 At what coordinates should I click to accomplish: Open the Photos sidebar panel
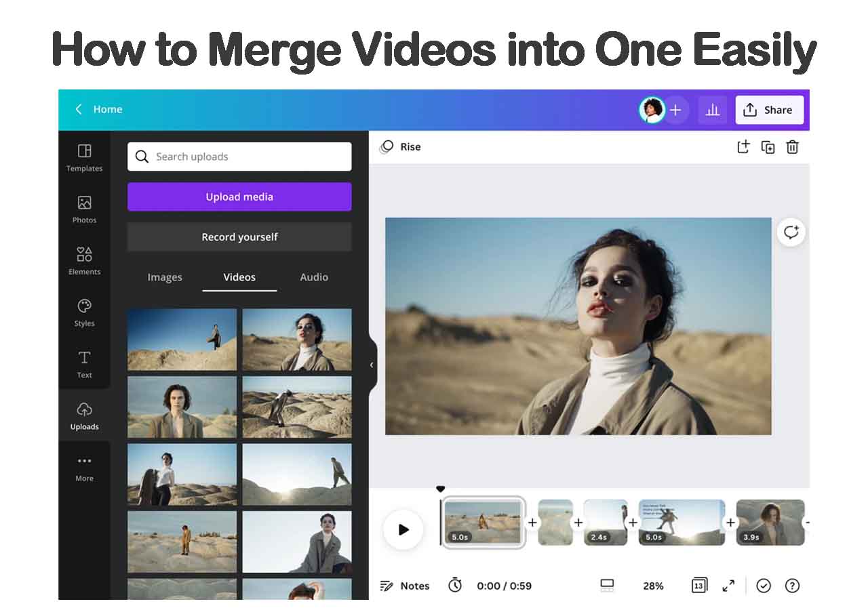pos(84,209)
